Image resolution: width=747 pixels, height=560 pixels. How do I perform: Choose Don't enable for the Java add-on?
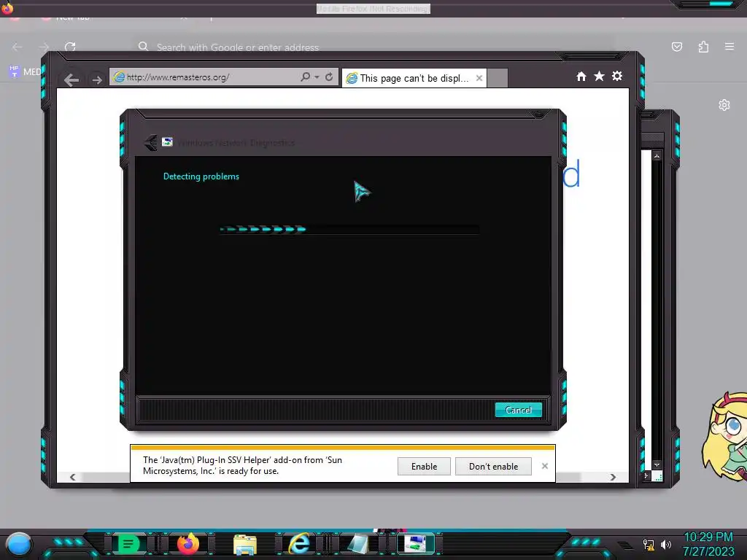(x=493, y=466)
